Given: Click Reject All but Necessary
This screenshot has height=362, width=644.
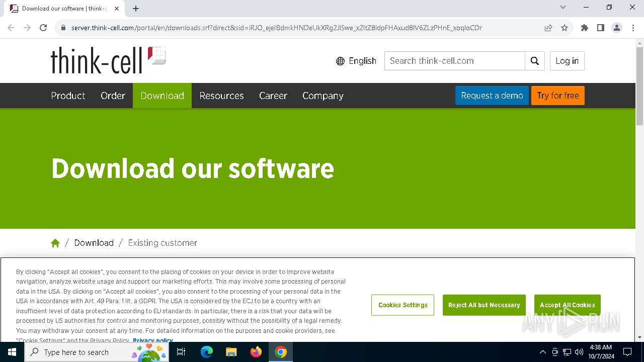Looking at the screenshot, I should [484, 305].
